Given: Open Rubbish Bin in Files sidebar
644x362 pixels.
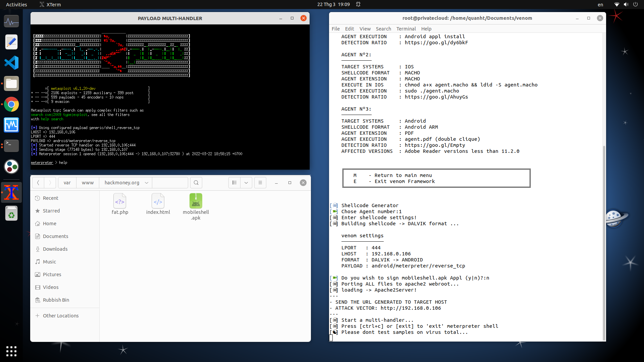Looking at the screenshot, I should click(65, 300).
